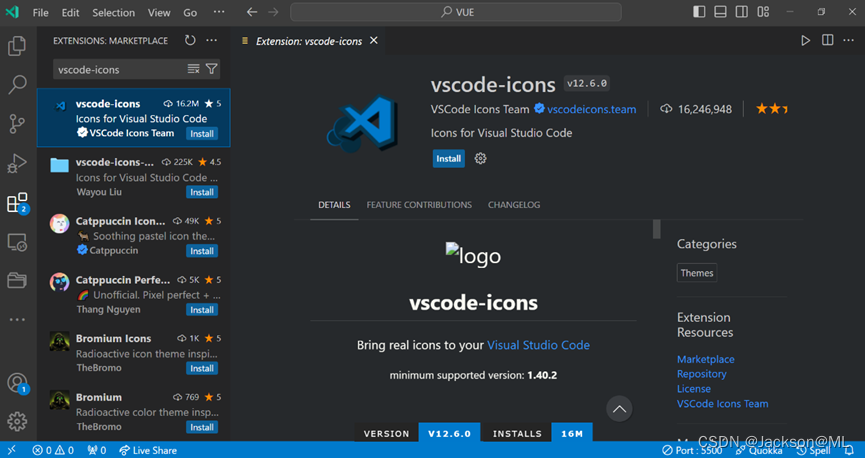Close the Extension: vscode-icons tab

(374, 40)
